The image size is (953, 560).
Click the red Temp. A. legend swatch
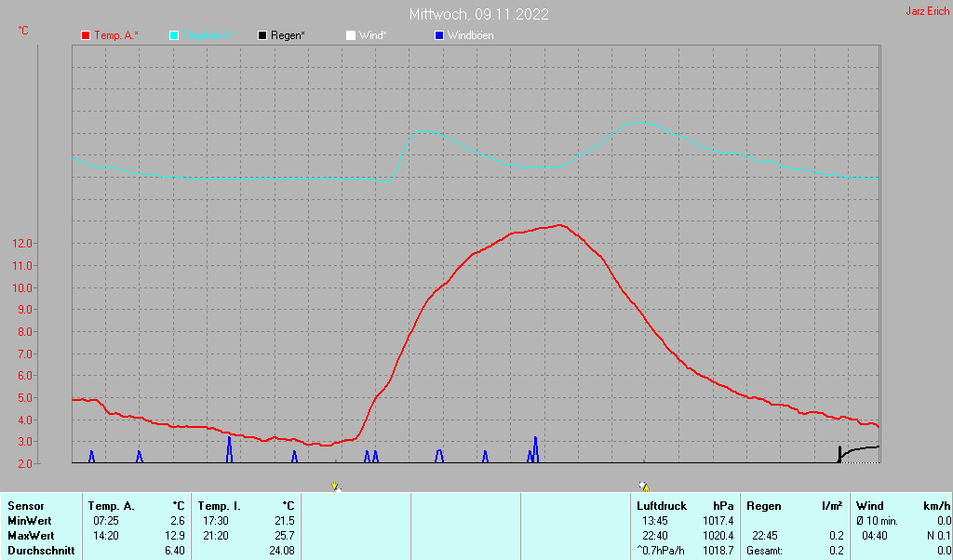(x=86, y=36)
